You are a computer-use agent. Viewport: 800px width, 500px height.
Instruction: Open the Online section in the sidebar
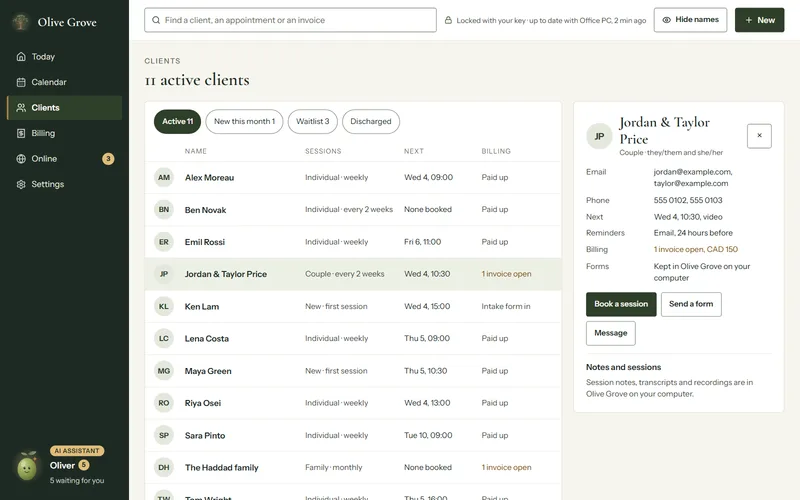pos(64,159)
